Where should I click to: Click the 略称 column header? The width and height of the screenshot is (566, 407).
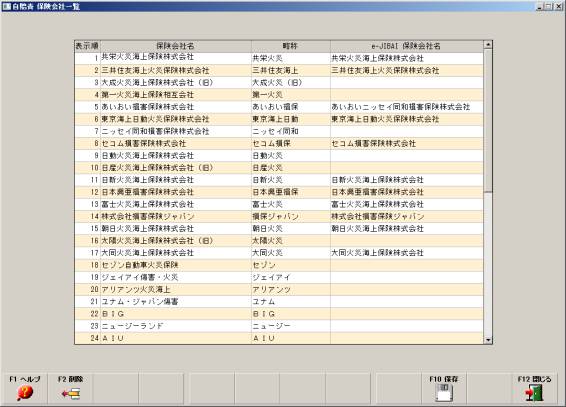pyautogui.click(x=291, y=46)
